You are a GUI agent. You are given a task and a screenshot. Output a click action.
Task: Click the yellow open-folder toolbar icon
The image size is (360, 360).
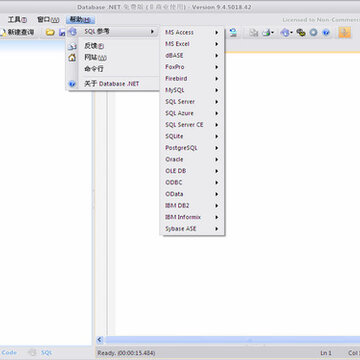(x=50, y=32)
